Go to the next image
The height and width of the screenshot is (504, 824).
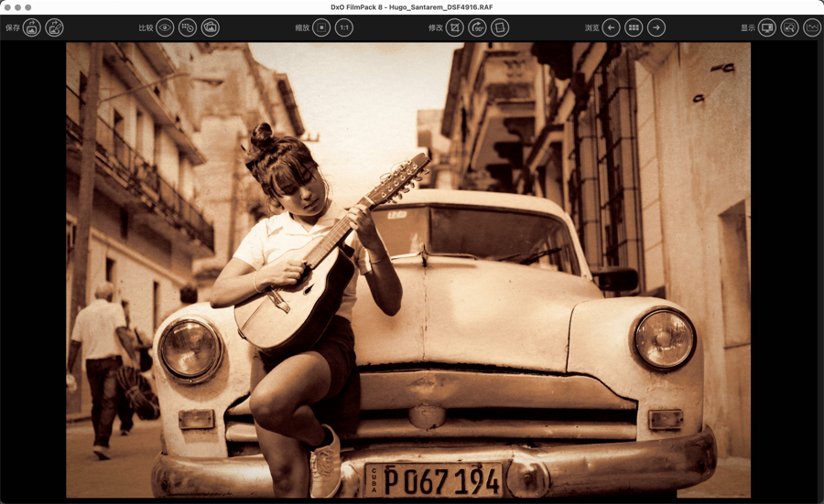656,28
